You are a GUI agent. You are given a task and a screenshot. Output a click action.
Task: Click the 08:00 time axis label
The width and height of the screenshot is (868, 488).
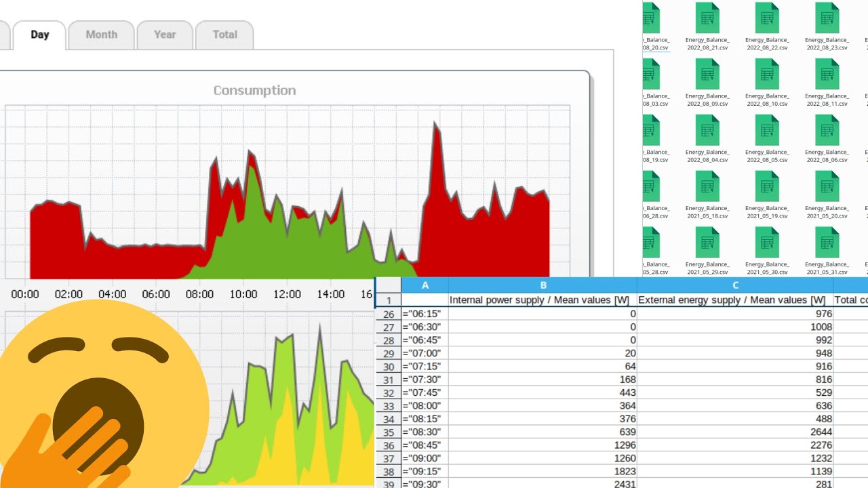click(x=199, y=294)
